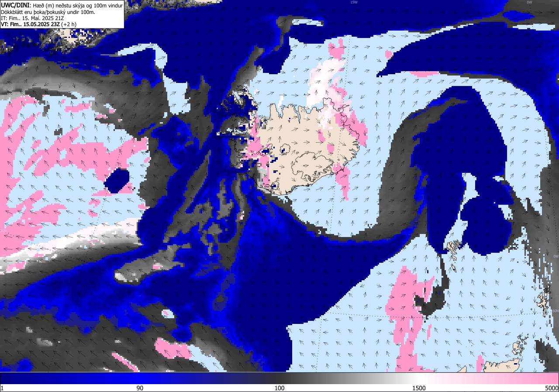Click the UWC/DINI title text
Viewport: 559px width, 392px height.
(16, 5)
